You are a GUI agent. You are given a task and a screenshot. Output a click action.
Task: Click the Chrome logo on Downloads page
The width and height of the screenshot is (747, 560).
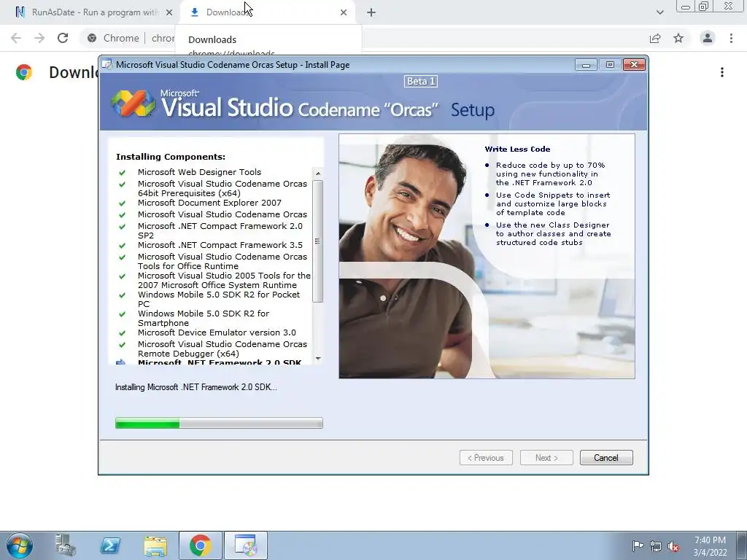(x=24, y=72)
